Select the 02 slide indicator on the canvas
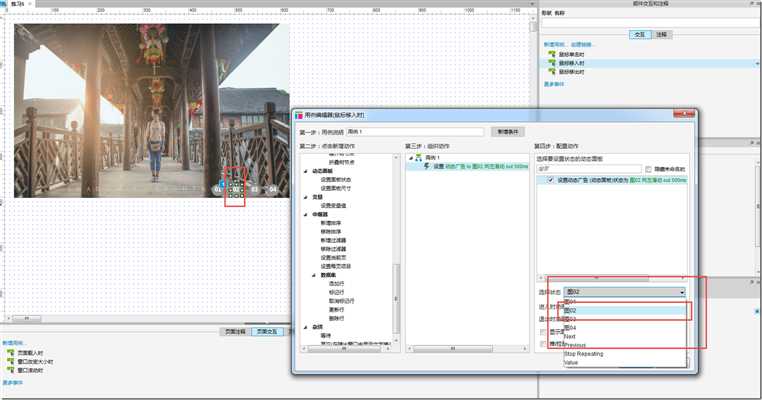The image size is (762, 400). click(236, 189)
